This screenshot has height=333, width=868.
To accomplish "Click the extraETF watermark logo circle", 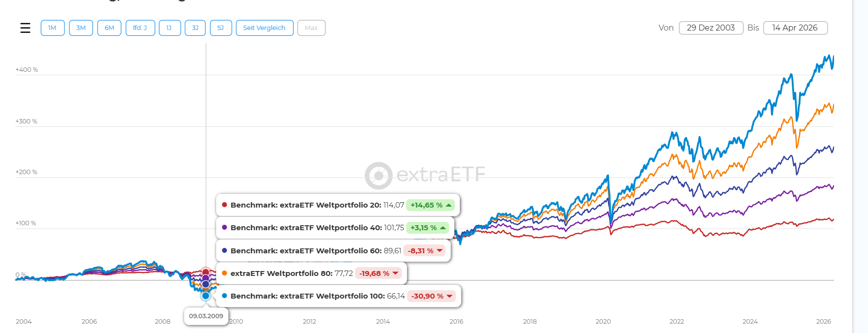I will click(x=378, y=176).
